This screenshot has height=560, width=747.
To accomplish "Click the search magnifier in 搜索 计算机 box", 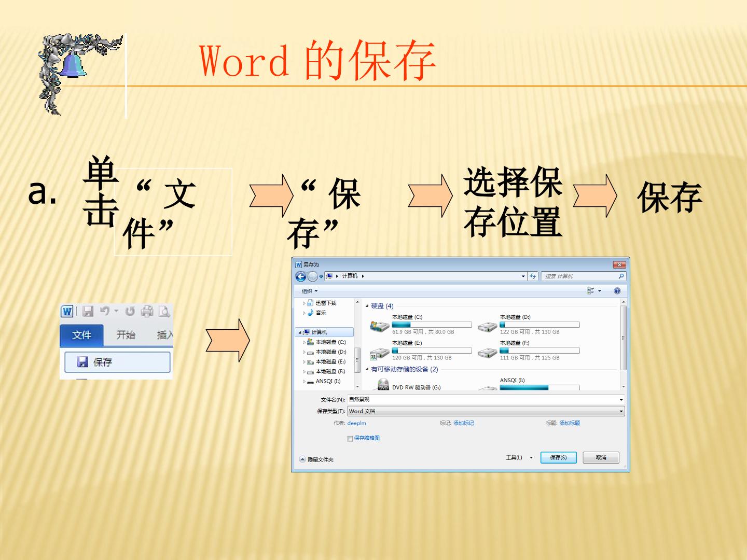I will 621,276.
